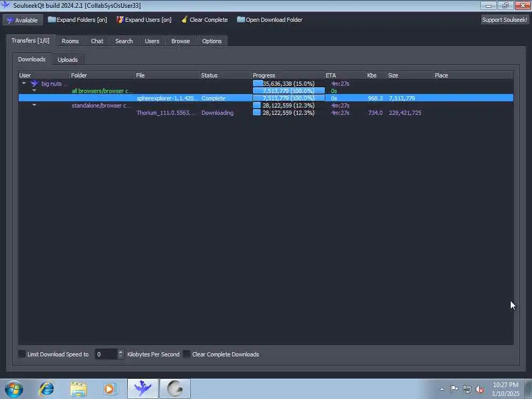Switch to the Transfers [1/0] tab
This screenshot has height=399, width=532.
(x=31, y=41)
